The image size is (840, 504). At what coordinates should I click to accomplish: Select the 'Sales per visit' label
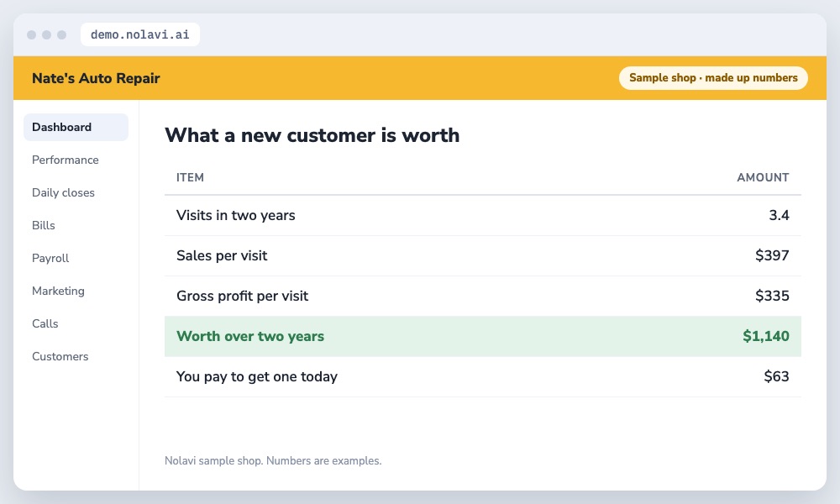222,255
